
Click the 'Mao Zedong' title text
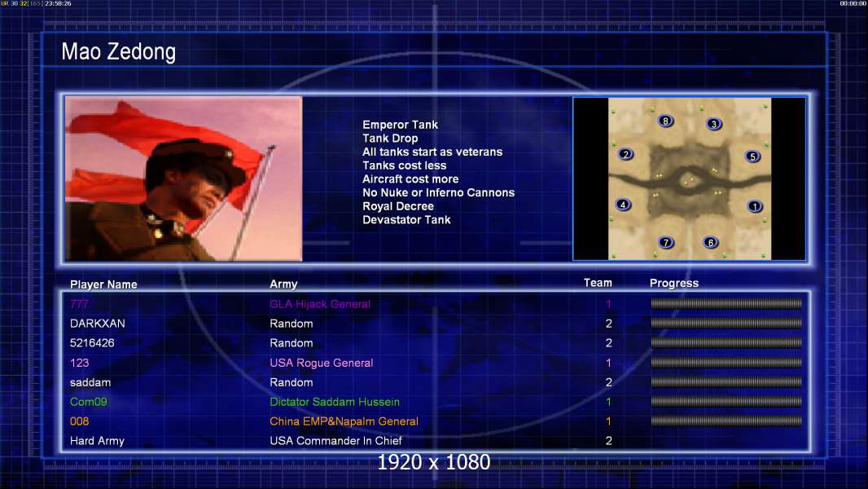(118, 51)
